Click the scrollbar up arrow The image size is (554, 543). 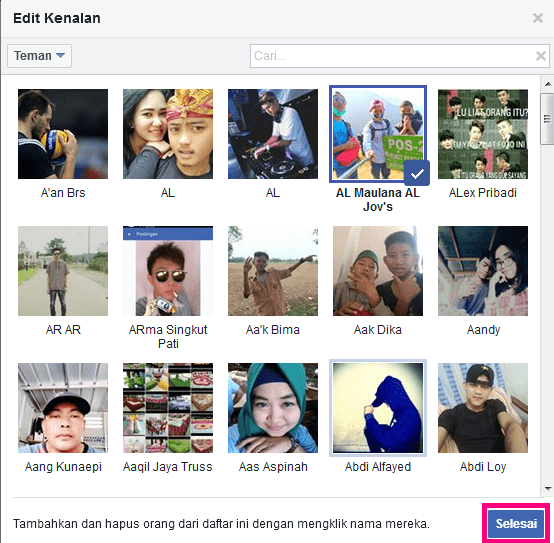click(548, 84)
